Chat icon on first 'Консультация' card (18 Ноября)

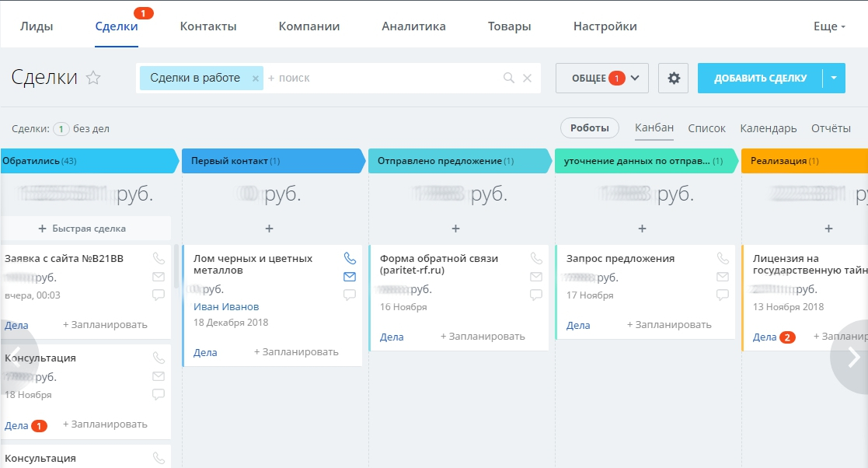pos(159,394)
